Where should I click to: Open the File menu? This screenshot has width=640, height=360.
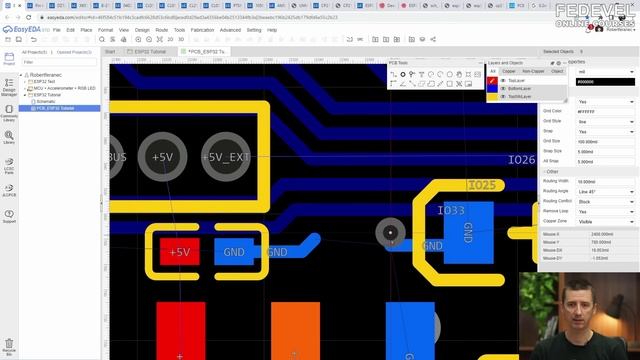click(x=57, y=30)
